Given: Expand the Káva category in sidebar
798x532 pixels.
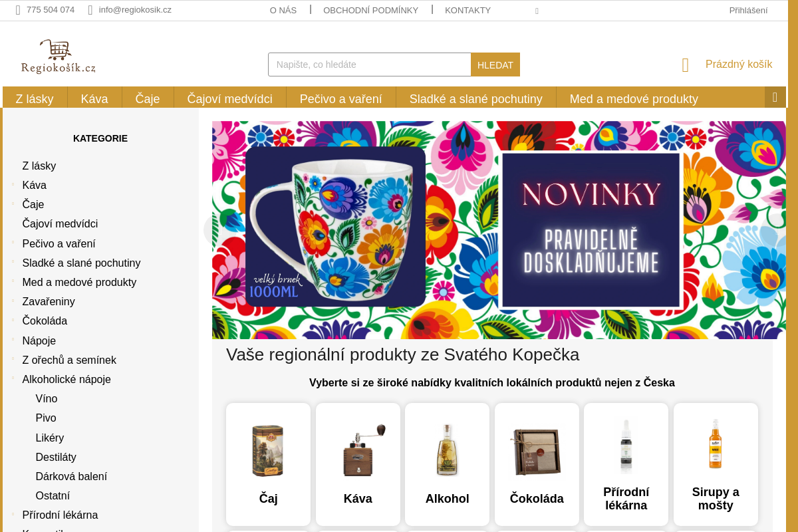Looking at the screenshot, I should coord(13,184).
